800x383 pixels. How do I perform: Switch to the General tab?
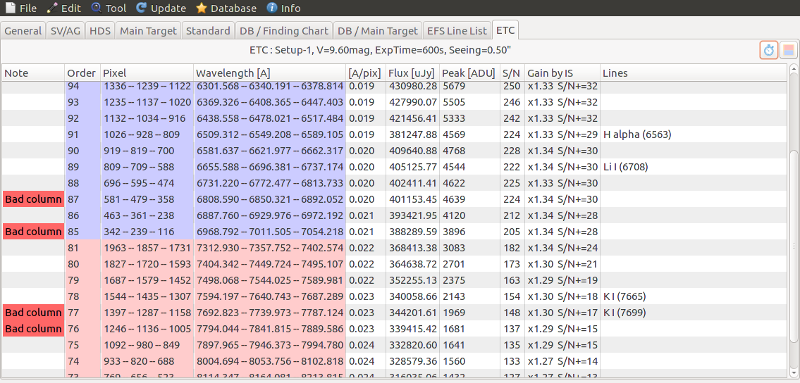[23, 31]
